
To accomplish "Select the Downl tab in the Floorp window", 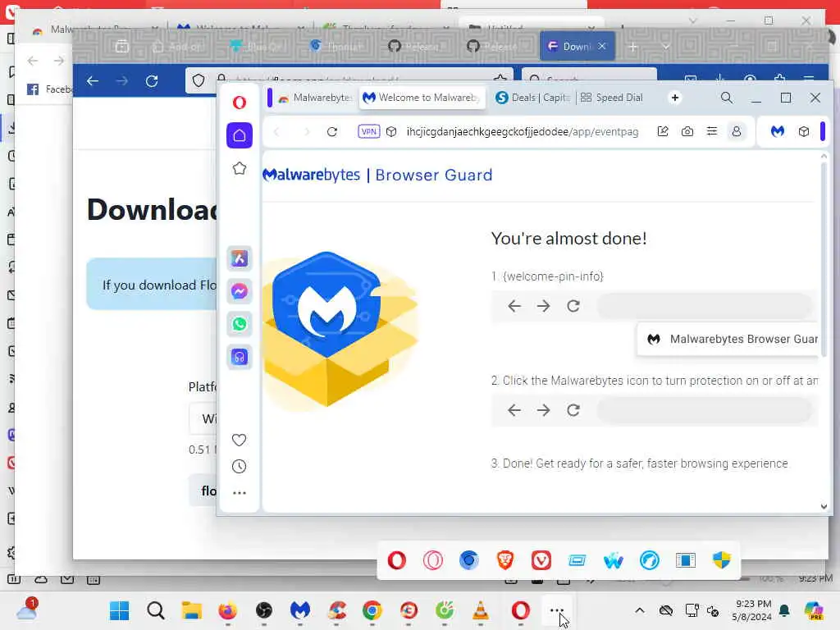I will click(x=569, y=47).
